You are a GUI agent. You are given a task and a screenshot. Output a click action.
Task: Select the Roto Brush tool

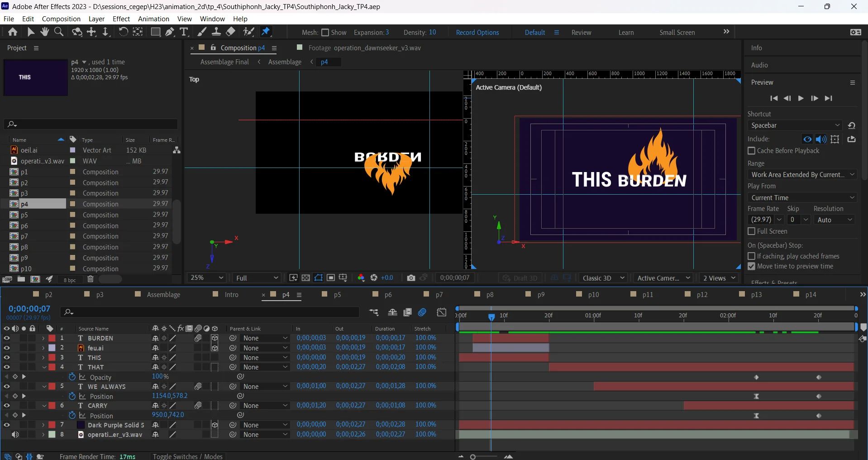(248, 32)
